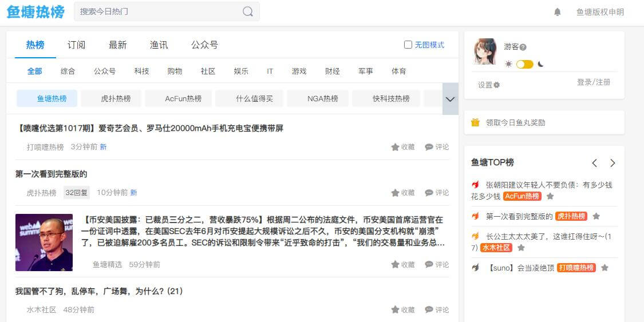Click the gift icon for daily reward
Screen dimensions: 644x322
tap(475, 122)
